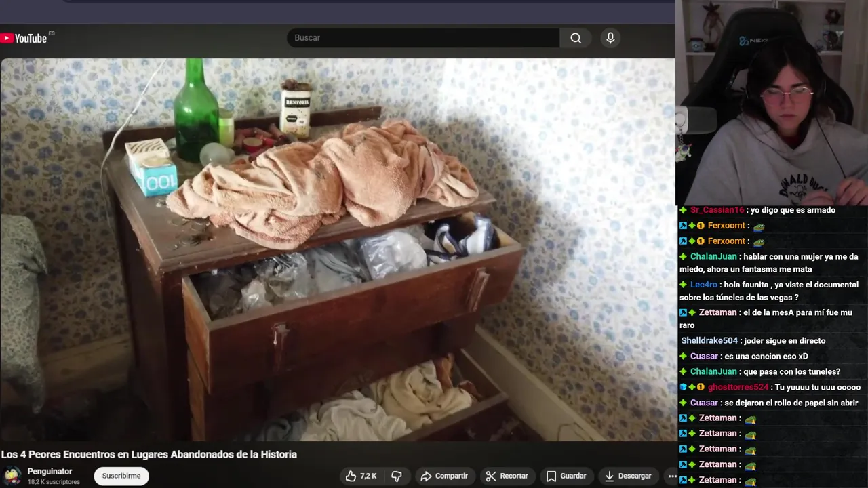This screenshot has width=868, height=488.
Task: Subscribe with the Suscribirme button
Action: [121, 476]
